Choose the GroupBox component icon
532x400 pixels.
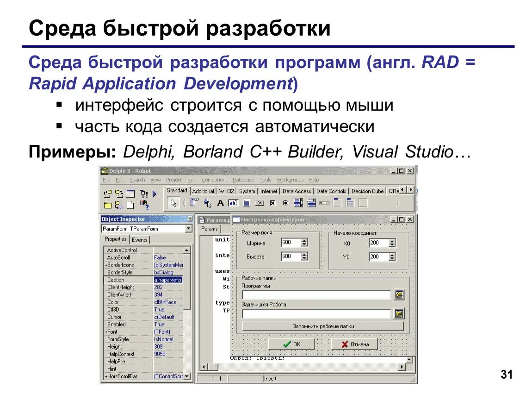[x=337, y=203]
